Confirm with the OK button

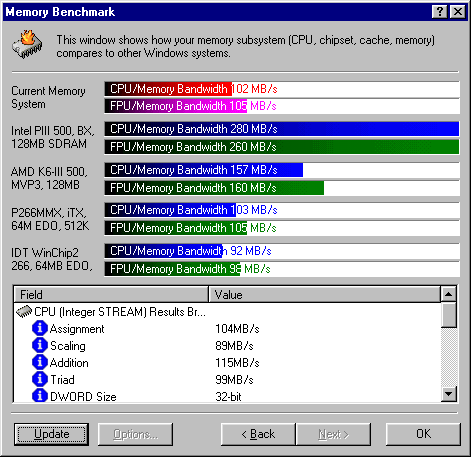[423, 434]
